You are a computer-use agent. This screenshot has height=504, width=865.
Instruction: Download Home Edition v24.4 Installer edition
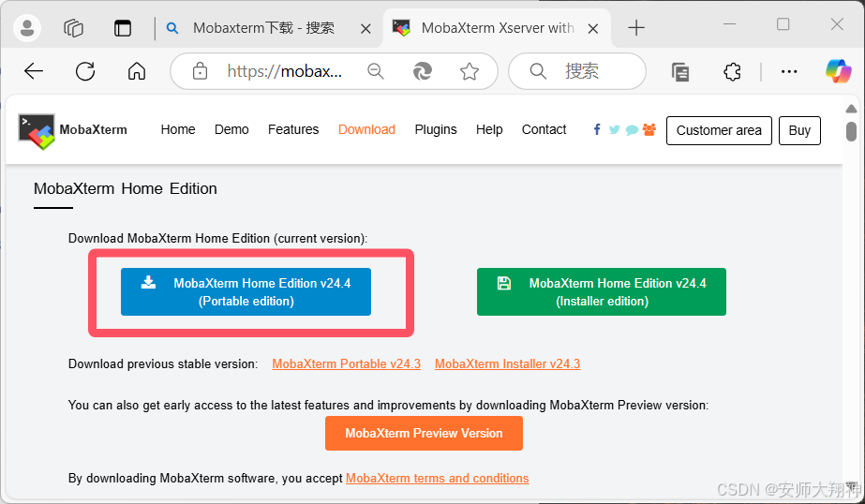(x=602, y=291)
